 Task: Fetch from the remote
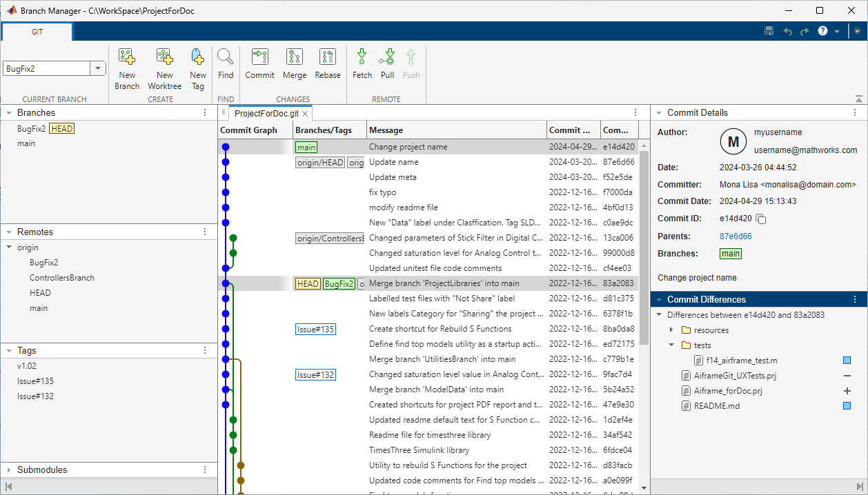pyautogui.click(x=362, y=65)
